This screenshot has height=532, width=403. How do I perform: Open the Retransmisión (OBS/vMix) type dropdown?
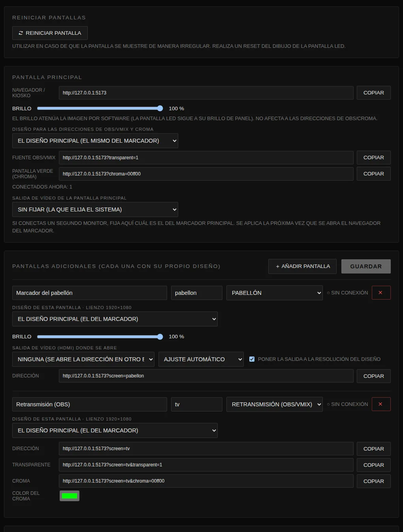click(x=275, y=404)
